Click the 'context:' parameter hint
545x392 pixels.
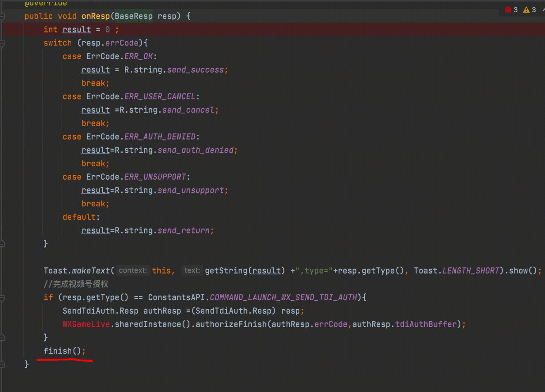[x=133, y=271]
